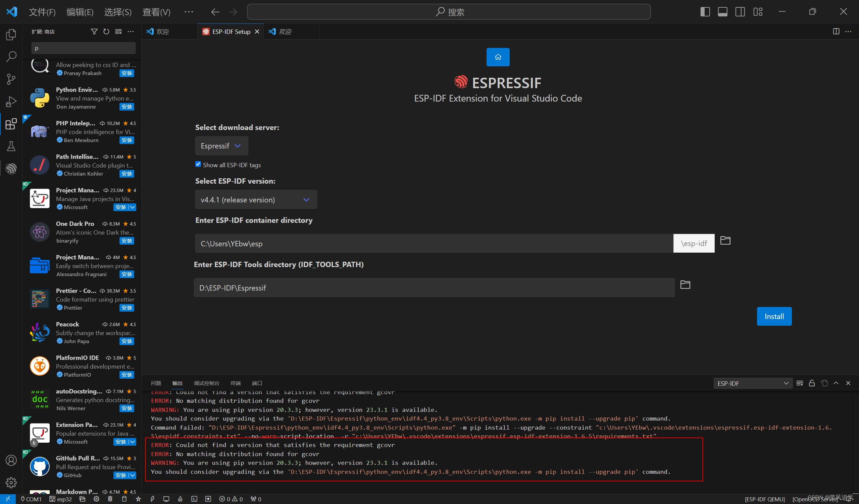
Task: Clear the output panel
Action: 799,383
